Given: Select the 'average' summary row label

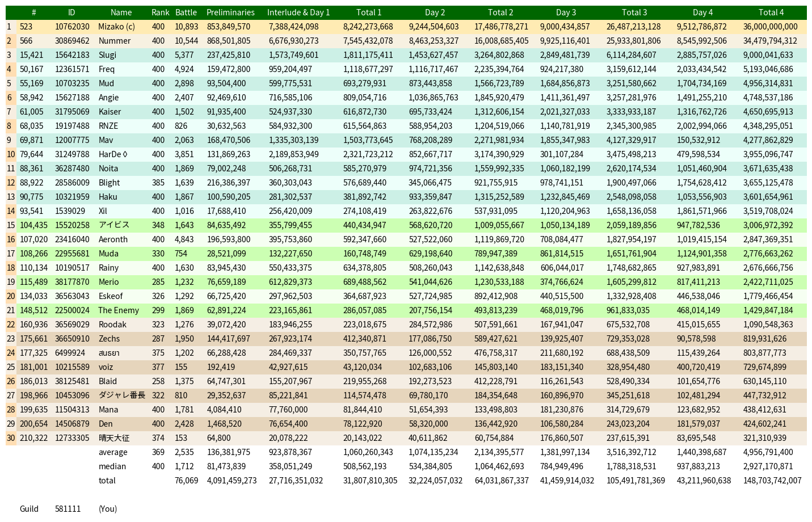Looking at the screenshot, I should coord(113,452).
